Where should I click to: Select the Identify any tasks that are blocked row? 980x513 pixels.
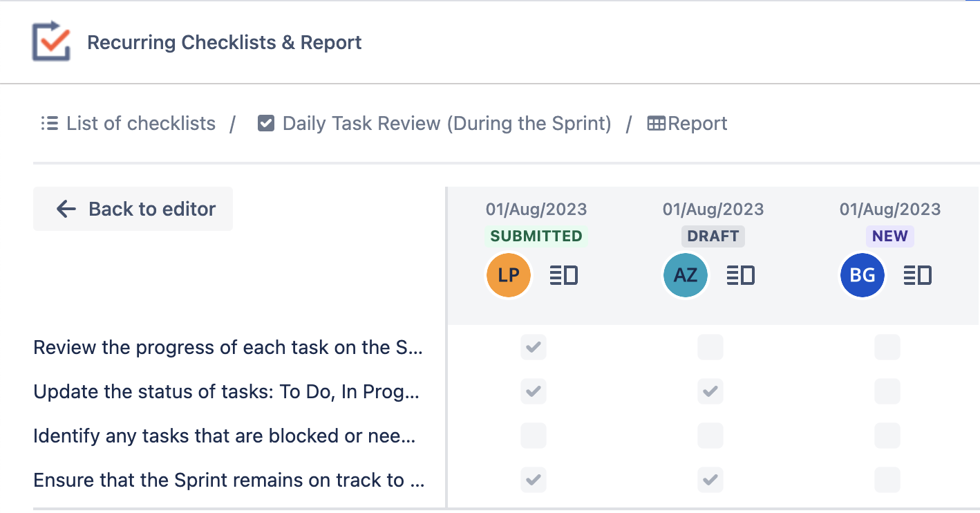click(x=225, y=436)
